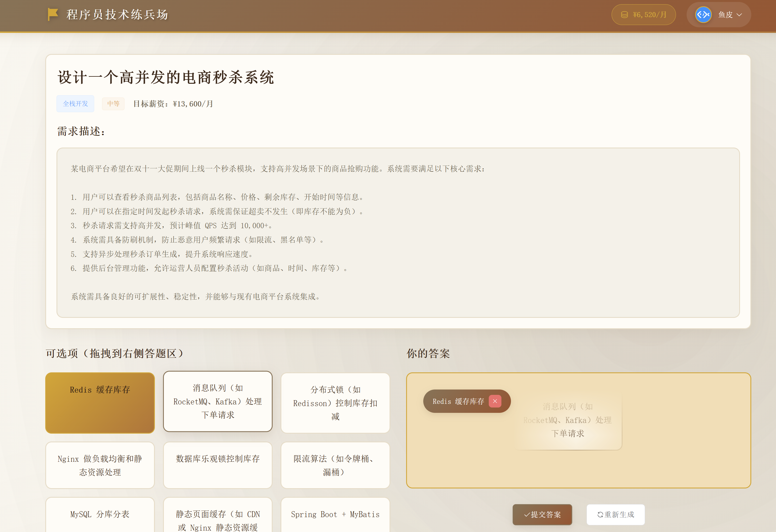Select the Nginx 做负载均衡 option card
This screenshot has width=776, height=532.
click(100, 465)
